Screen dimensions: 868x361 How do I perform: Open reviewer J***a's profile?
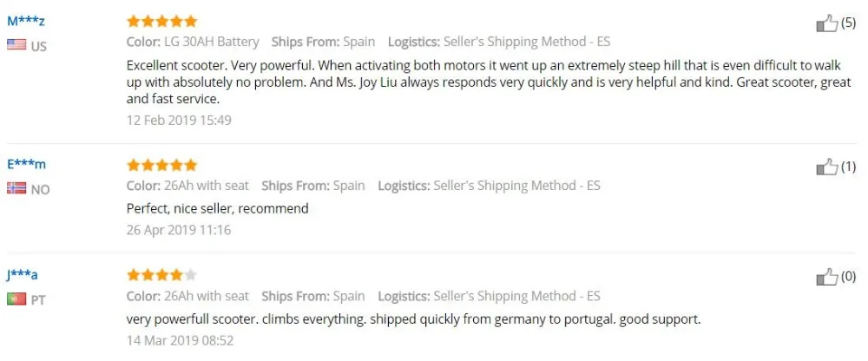click(x=23, y=276)
